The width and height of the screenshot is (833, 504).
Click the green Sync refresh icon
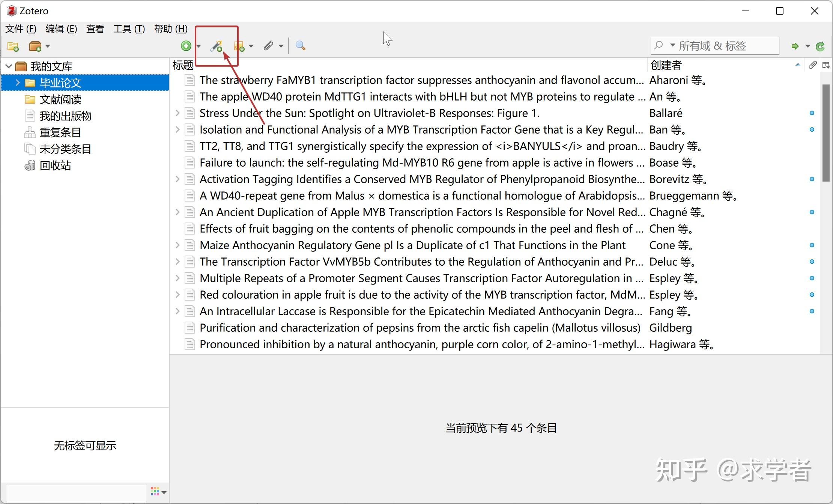pos(820,46)
